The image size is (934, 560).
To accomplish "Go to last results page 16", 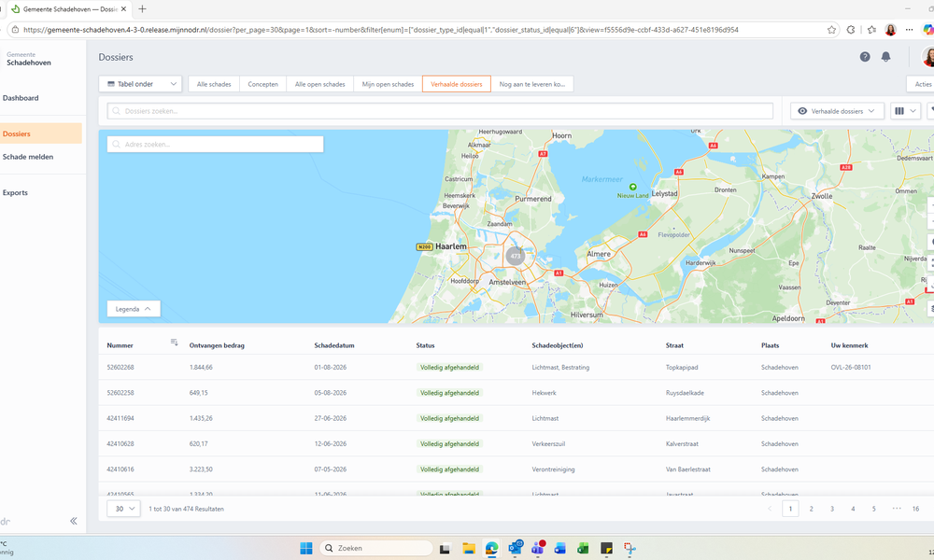I will pyautogui.click(x=915, y=509).
